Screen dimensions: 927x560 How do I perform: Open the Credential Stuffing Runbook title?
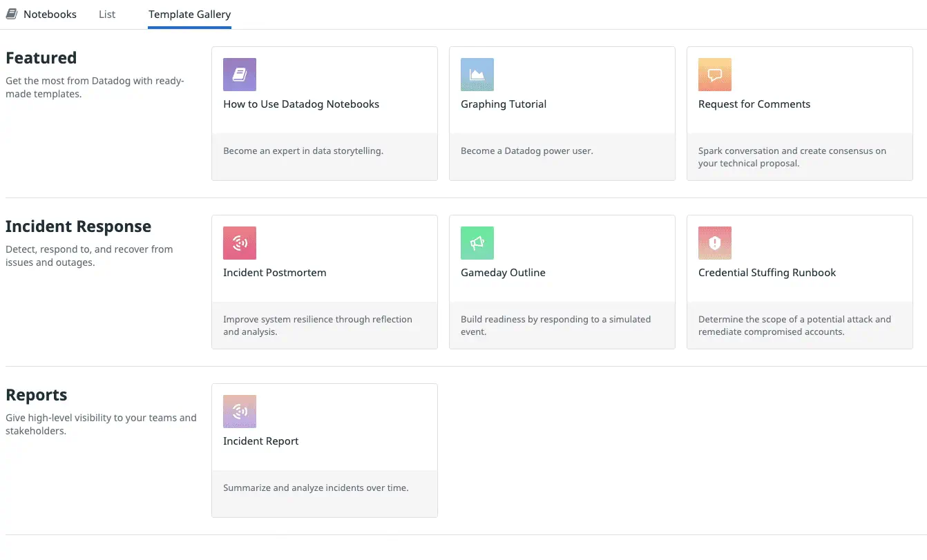(767, 273)
